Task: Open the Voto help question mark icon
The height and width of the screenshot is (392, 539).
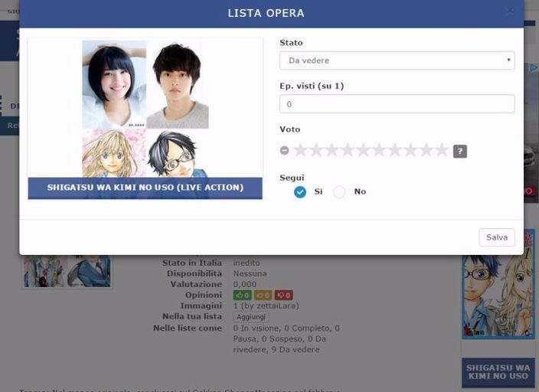Action: pos(460,152)
